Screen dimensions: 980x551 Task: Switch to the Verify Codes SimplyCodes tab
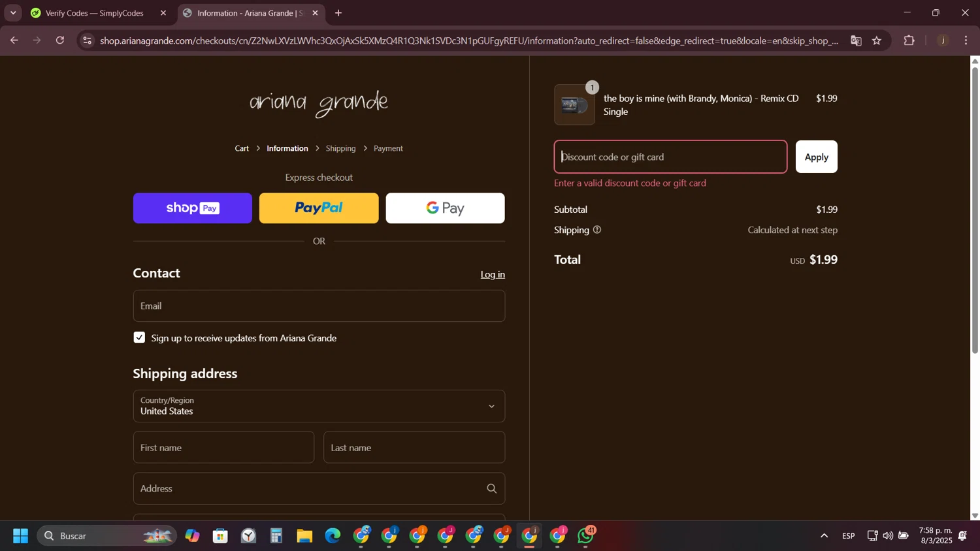click(94, 13)
